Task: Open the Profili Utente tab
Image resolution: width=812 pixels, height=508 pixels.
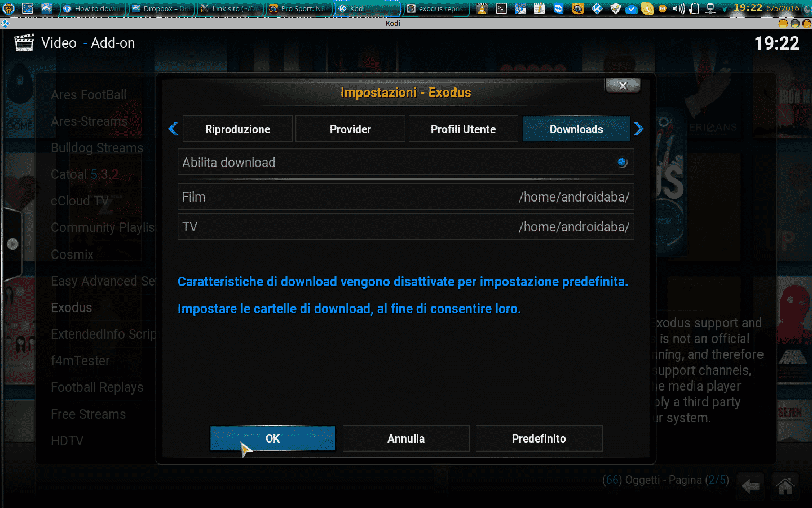Action: 463,129
